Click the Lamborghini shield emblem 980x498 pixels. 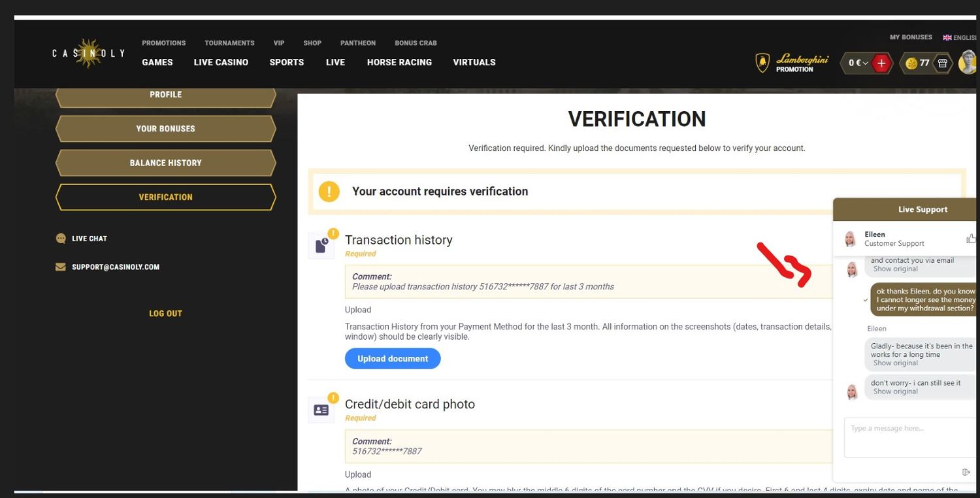point(762,63)
